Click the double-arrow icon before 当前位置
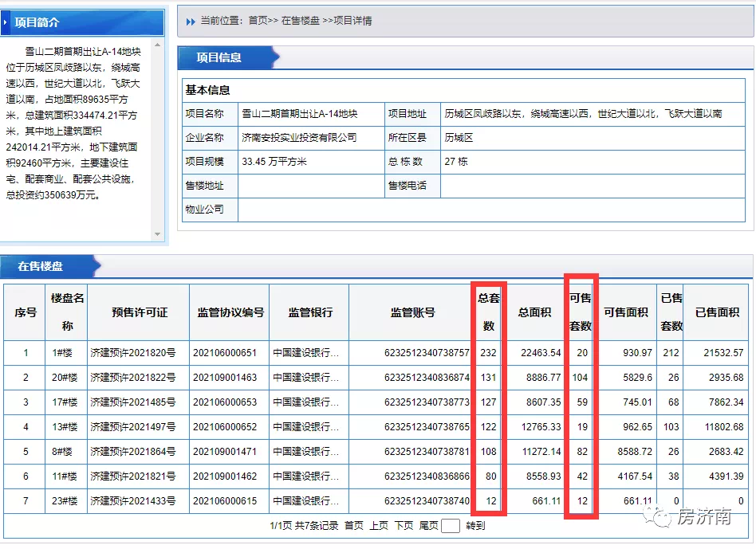 pyautogui.click(x=191, y=22)
